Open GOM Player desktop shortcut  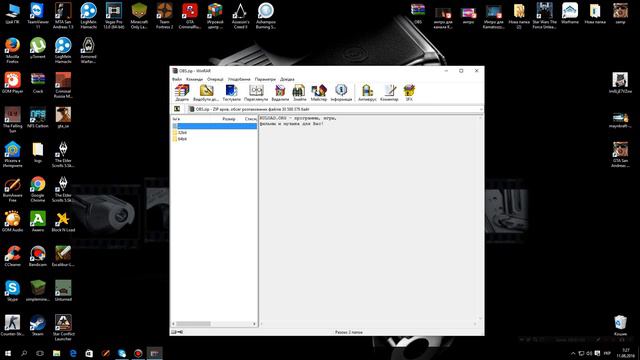12,83
